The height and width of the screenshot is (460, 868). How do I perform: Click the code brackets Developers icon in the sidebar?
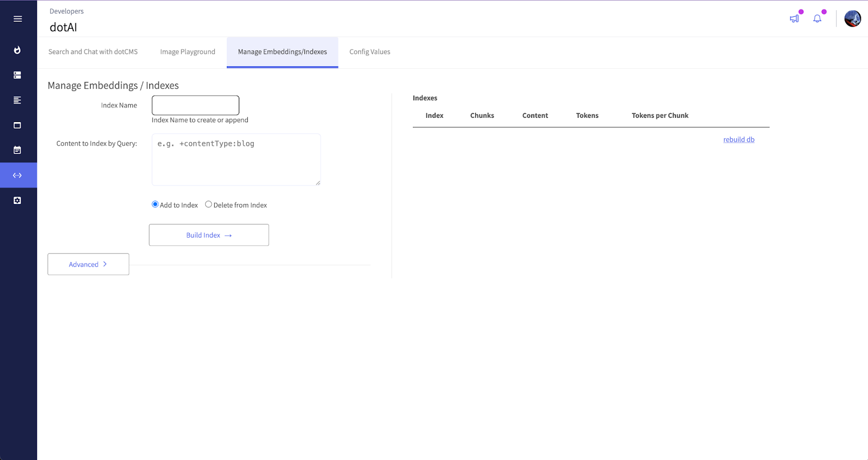pyautogui.click(x=17, y=175)
